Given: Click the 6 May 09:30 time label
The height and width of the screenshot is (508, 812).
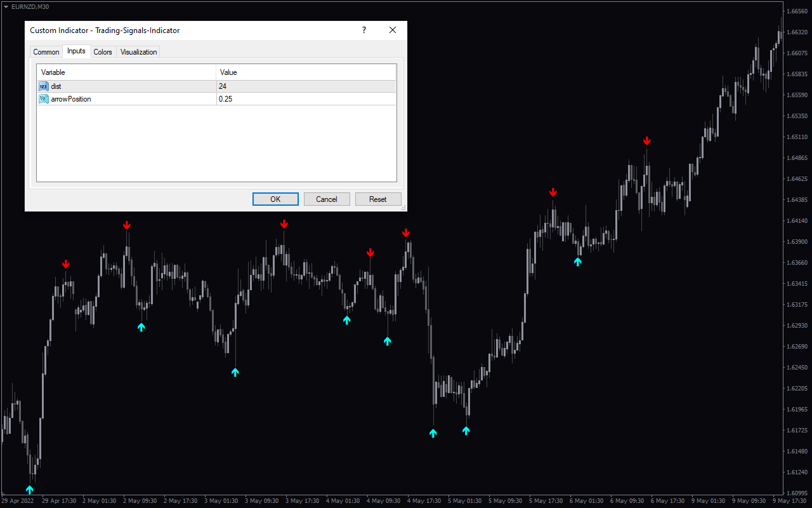Looking at the screenshot, I should coord(627,501).
